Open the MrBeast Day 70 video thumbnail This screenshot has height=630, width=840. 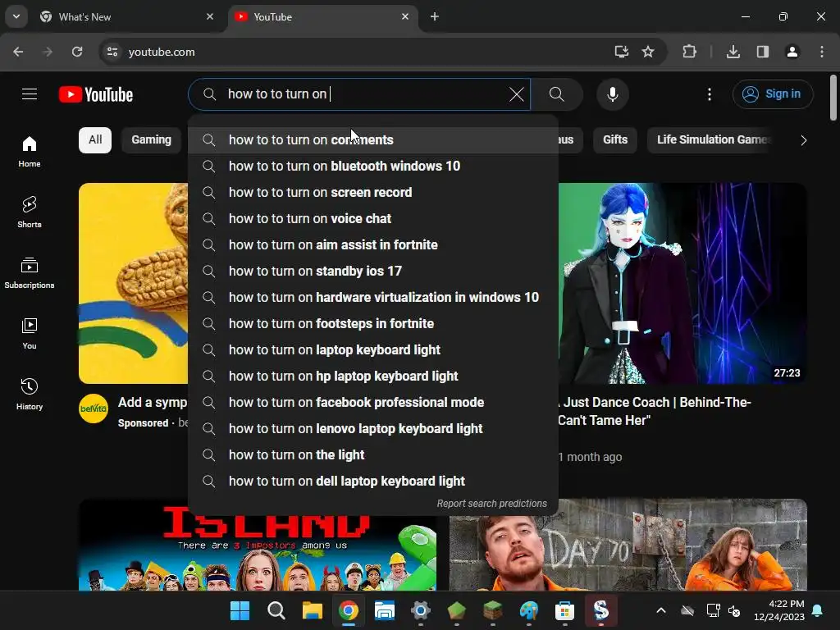[628, 545]
